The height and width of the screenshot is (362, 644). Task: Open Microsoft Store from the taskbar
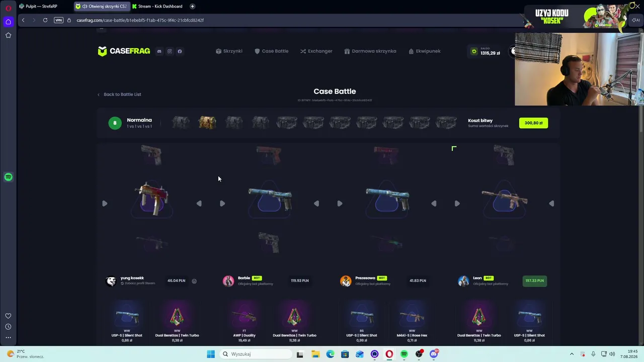(345, 354)
